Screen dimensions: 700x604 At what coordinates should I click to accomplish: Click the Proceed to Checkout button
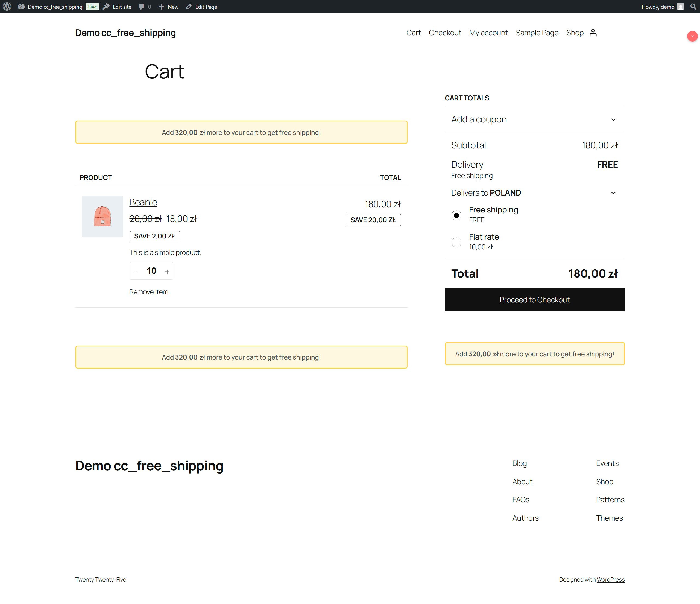(x=534, y=300)
